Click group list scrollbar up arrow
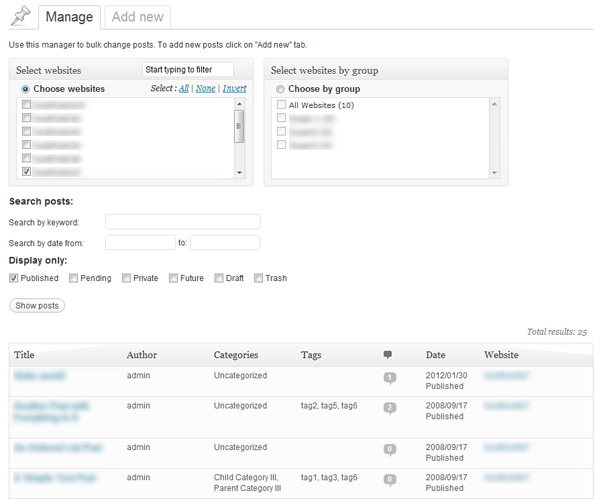Screen dimensions: 600x500 pos(494,103)
